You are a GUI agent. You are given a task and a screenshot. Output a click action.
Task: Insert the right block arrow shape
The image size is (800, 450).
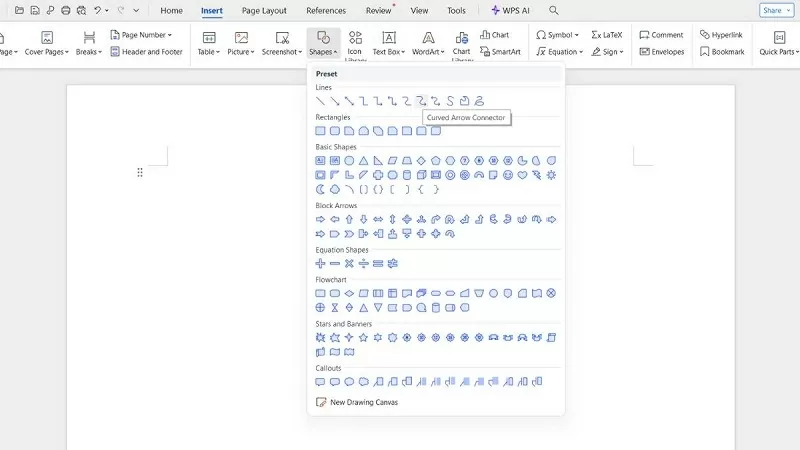(321, 219)
